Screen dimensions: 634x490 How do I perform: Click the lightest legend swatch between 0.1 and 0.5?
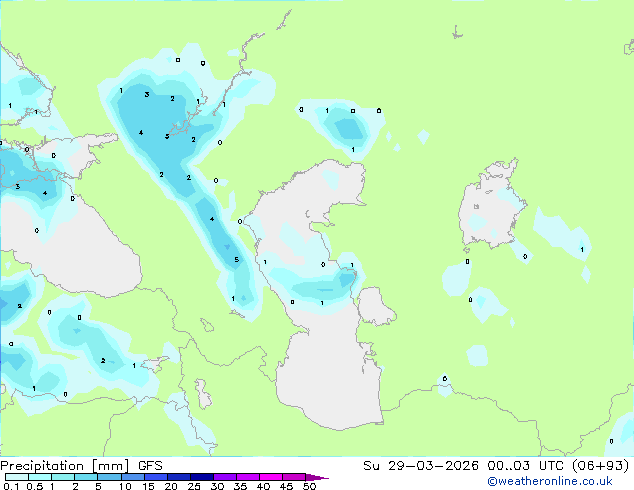click(x=17, y=477)
